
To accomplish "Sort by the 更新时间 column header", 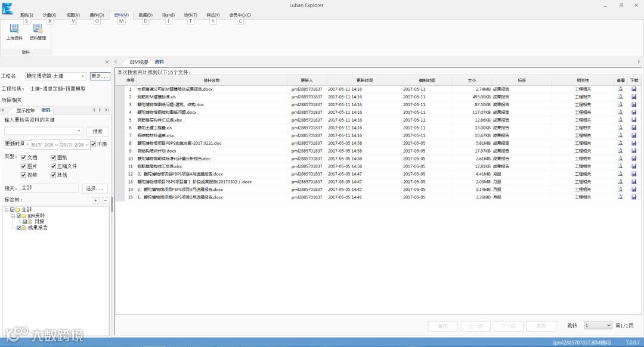I will tap(364, 80).
